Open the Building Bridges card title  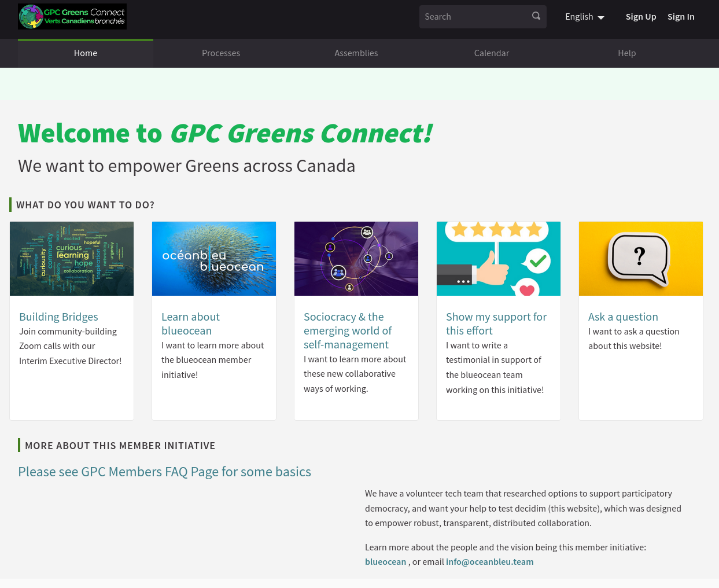point(58,317)
